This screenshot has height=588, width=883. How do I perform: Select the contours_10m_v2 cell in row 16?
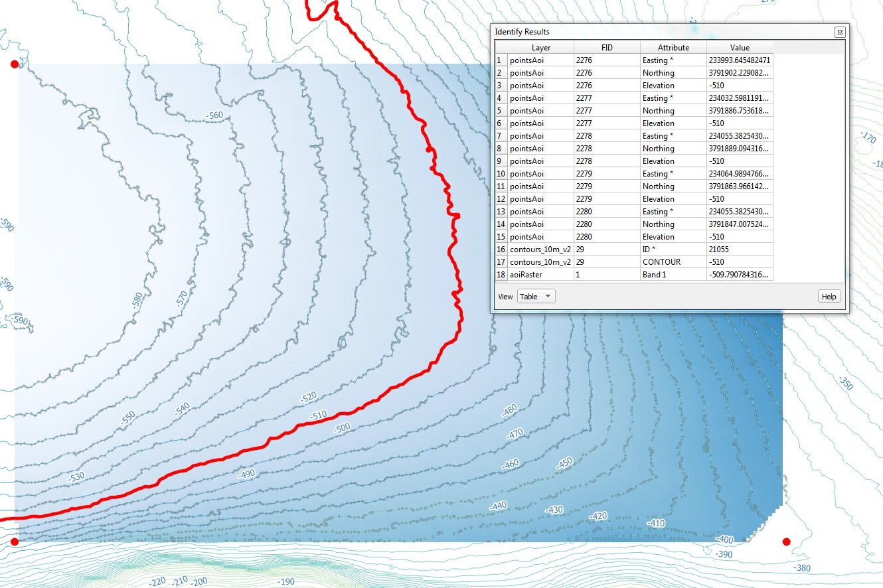[x=541, y=249]
